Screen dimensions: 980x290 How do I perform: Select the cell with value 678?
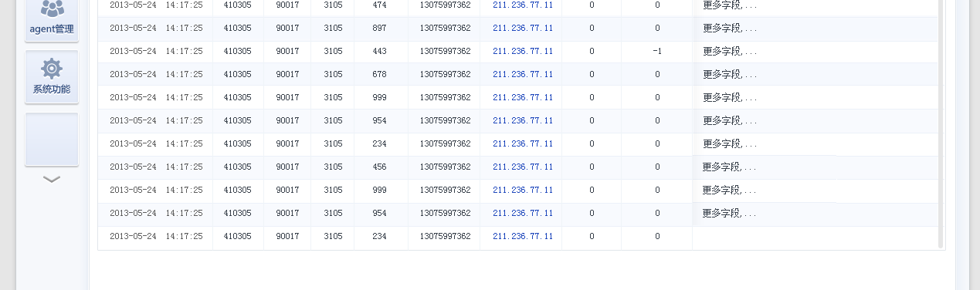coord(379,74)
